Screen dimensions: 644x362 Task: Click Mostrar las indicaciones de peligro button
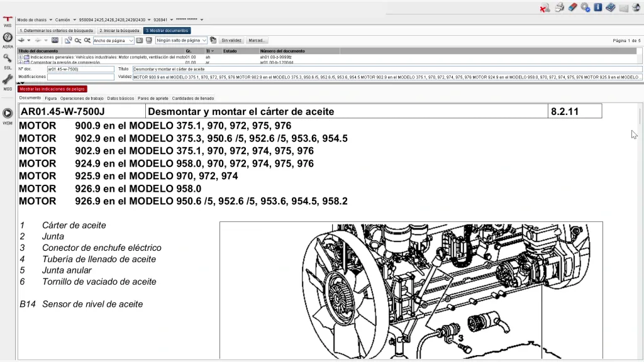[52, 89]
